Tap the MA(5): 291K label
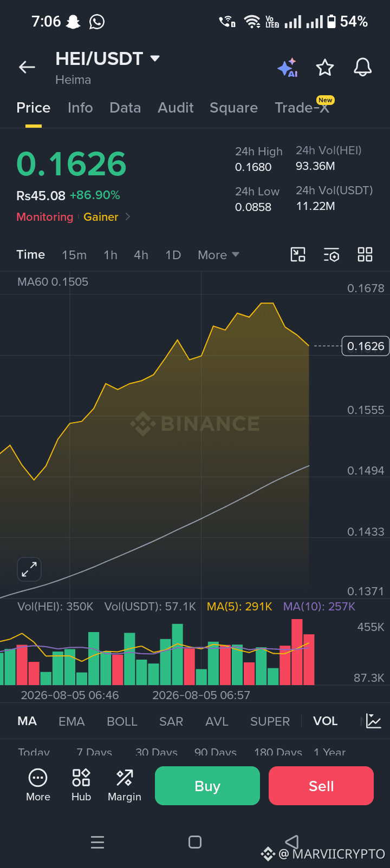The height and width of the screenshot is (868, 390). point(239,607)
